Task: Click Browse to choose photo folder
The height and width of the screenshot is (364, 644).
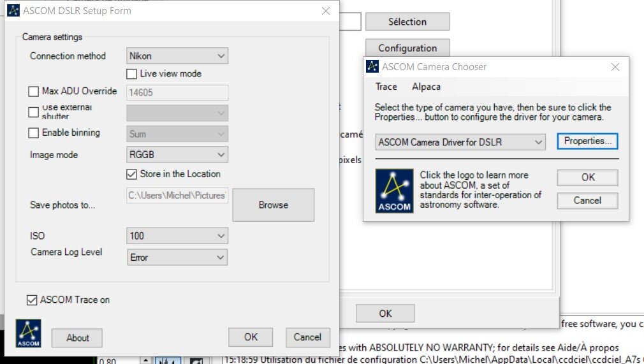Action: tap(274, 205)
